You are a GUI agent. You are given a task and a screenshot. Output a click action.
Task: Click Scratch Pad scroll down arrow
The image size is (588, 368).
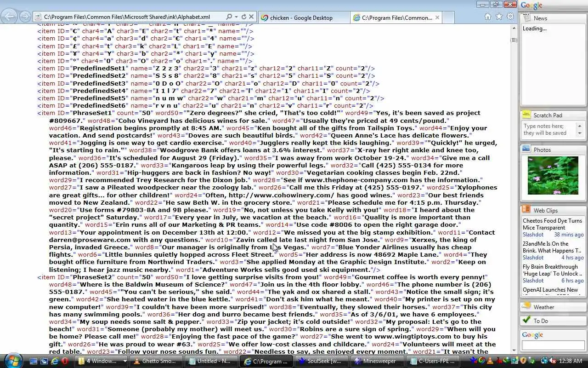pyautogui.click(x=580, y=134)
